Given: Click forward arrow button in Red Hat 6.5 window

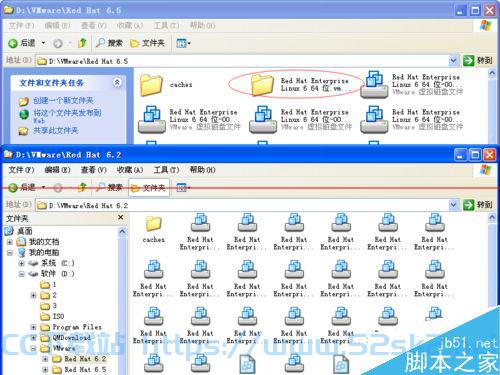Looking at the screenshot, I should 58,43.
